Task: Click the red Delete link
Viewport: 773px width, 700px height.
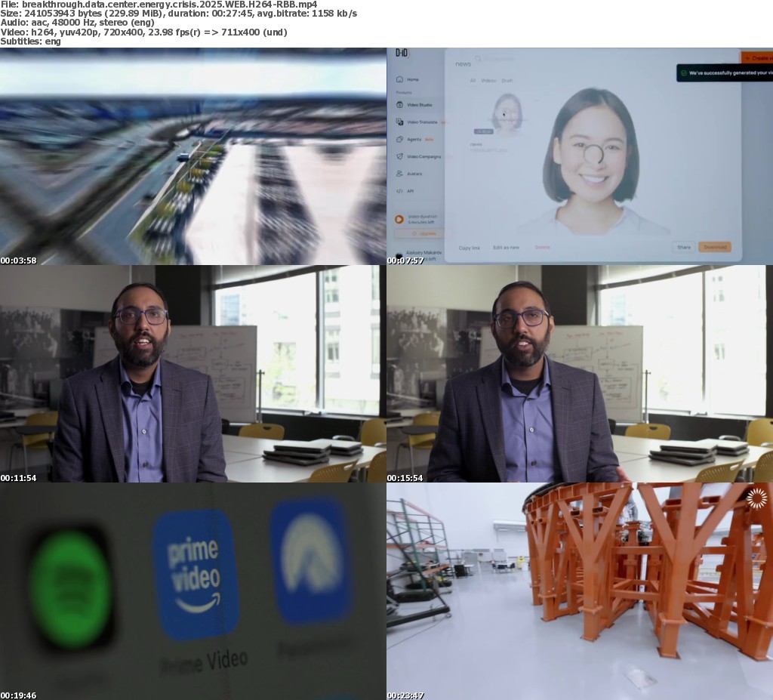Action: [x=542, y=248]
